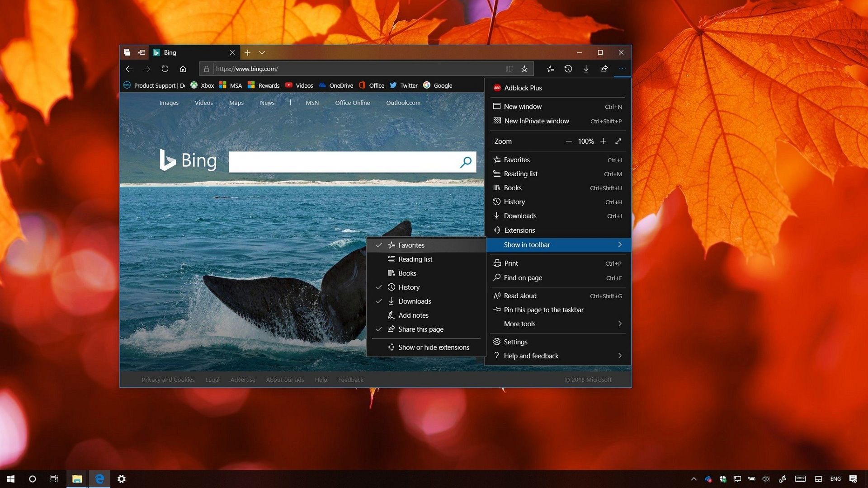Click plus to increase the zoom level
Screen dimensions: 868x488
coord(603,141)
